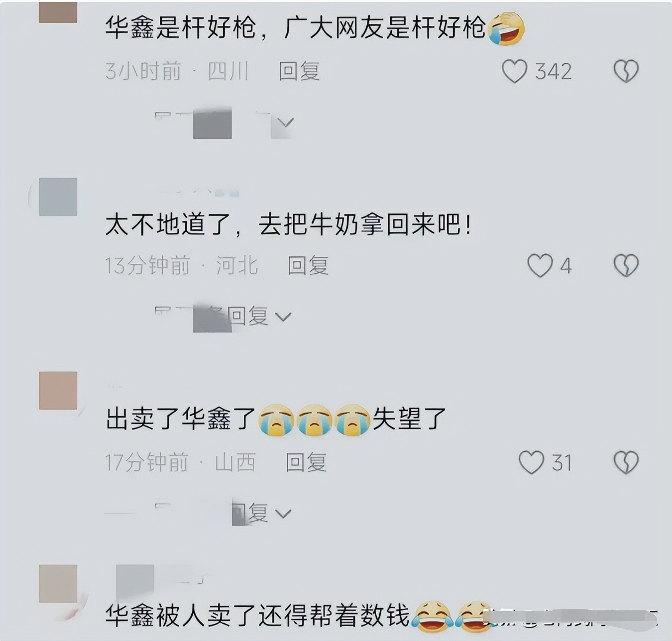Reply to the 13-minutes-ago Hebei comment
This screenshot has height=641, width=672.
[x=308, y=265]
